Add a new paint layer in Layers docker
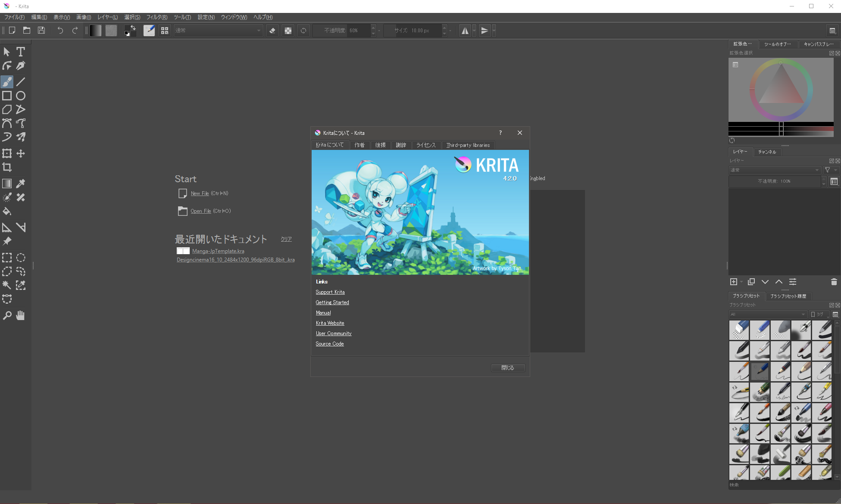 (x=734, y=281)
